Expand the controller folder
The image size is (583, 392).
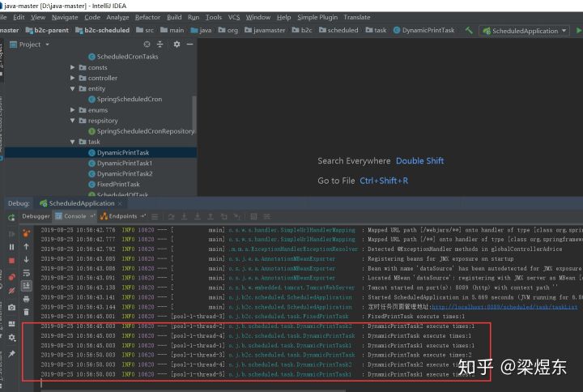tap(73, 78)
